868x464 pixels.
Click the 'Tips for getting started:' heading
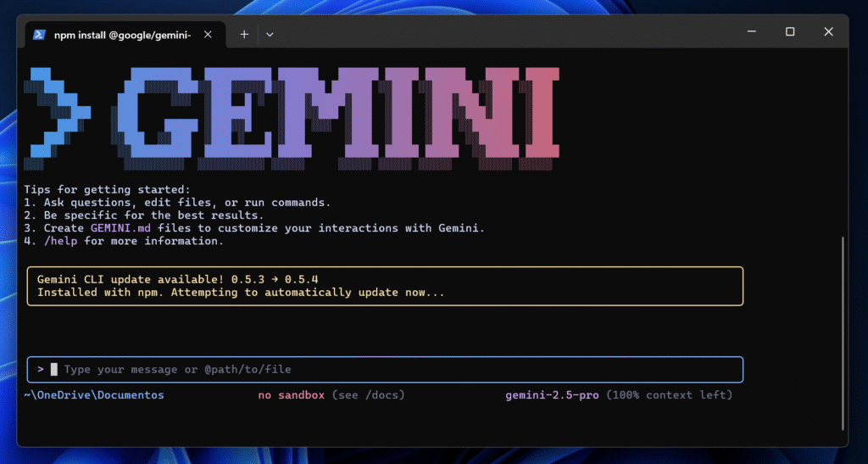pyautogui.click(x=107, y=190)
